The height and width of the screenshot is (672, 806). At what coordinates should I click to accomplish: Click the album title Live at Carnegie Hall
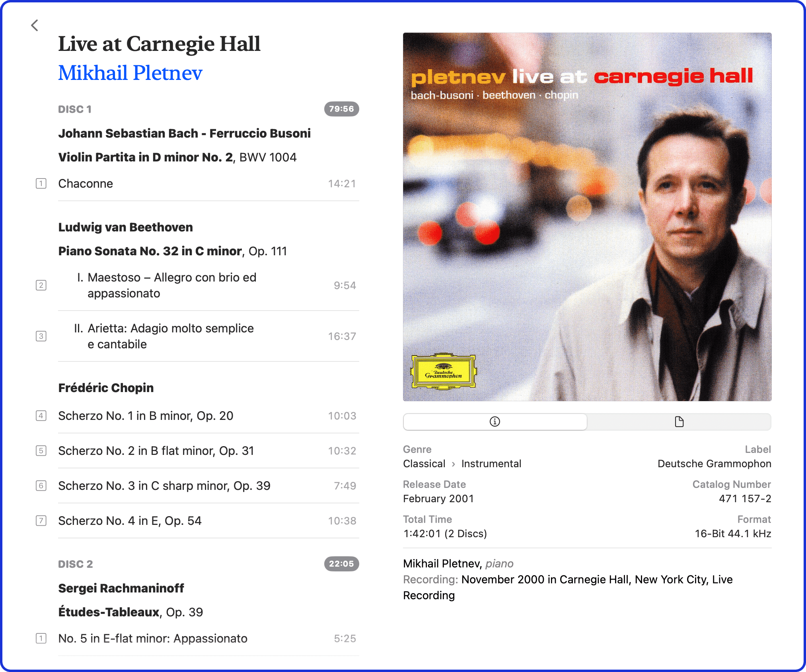159,44
